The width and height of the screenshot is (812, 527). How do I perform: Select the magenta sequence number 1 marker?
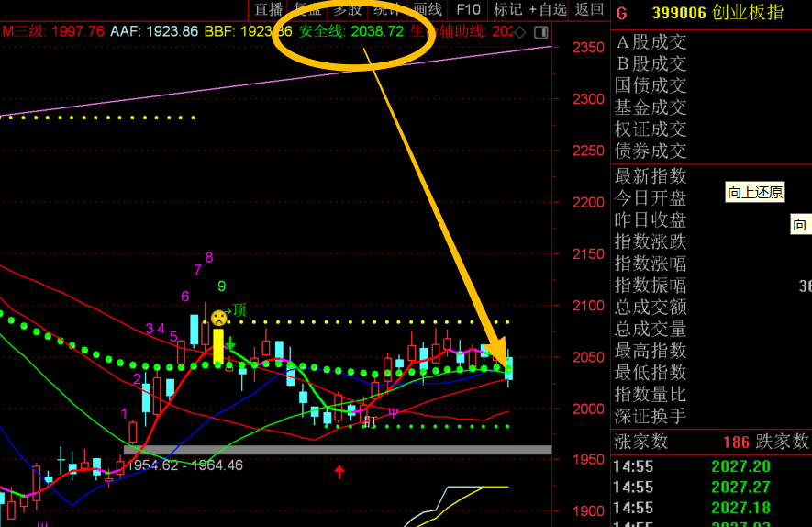click(x=124, y=413)
